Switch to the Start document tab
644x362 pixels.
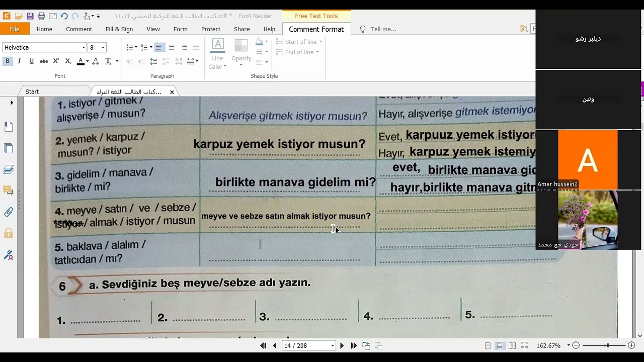tap(32, 92)
